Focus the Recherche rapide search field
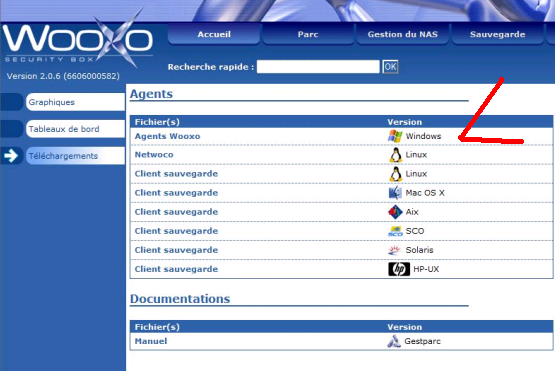This screenshot has width=555, height=371. pos(318,67)
